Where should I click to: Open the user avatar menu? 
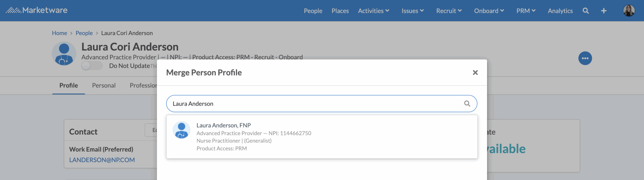[x=628, y=11]
